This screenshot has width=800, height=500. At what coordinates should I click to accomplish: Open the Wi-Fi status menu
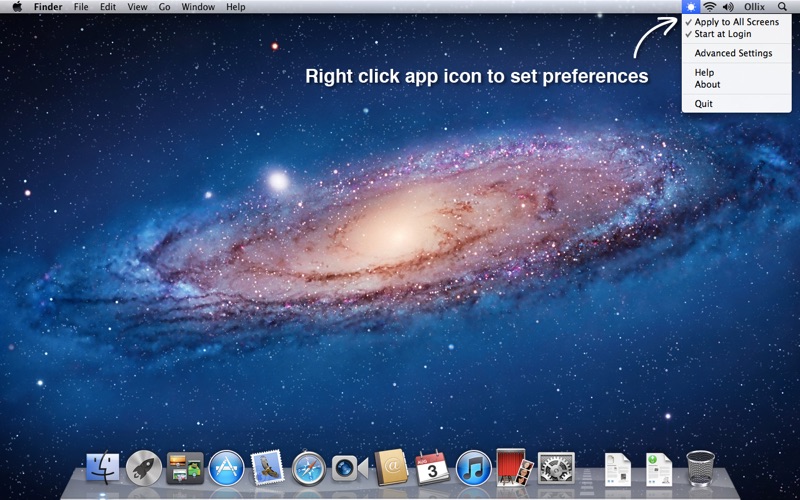[709, 7]
